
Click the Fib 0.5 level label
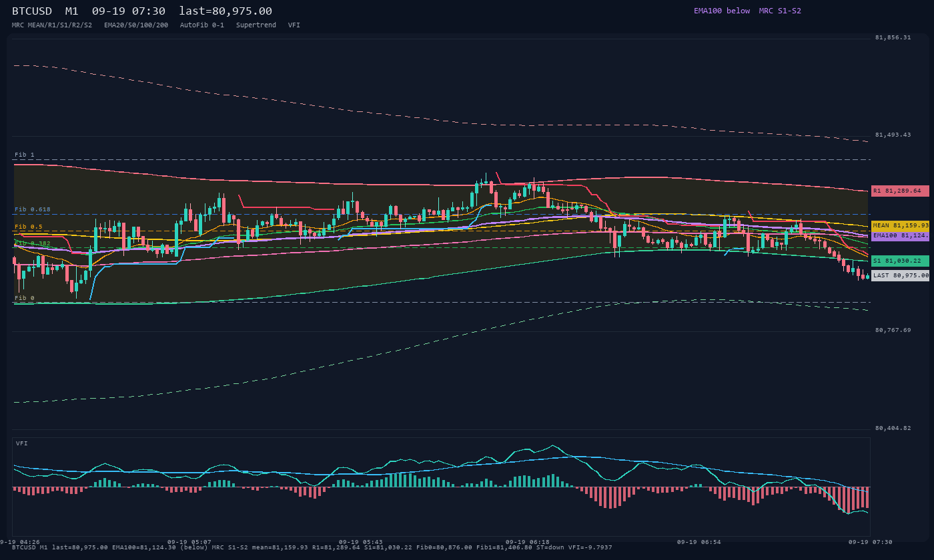(29, 227)
